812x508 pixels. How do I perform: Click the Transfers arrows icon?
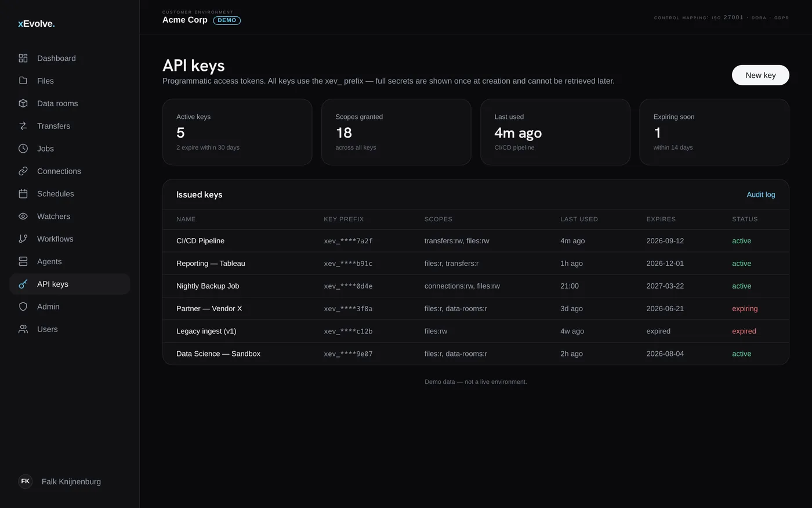pyautogui.click(x=23, y=126)
